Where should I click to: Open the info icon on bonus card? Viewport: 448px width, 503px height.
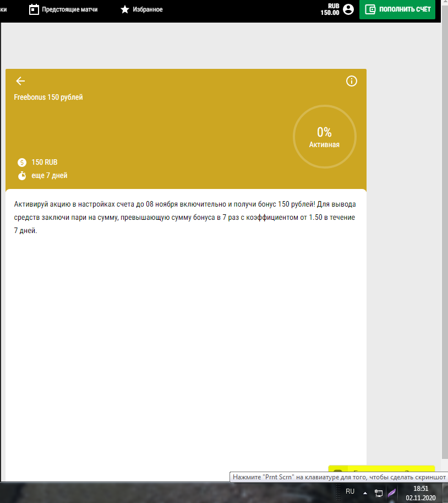click(x=352, y=81)
